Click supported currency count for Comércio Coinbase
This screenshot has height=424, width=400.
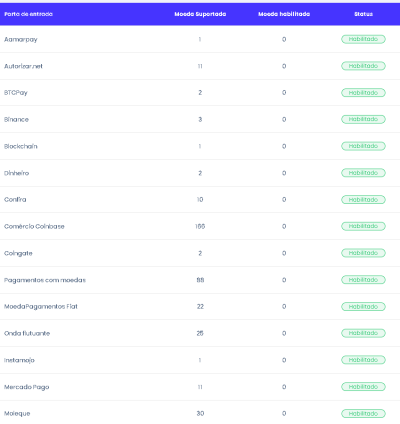(x=200, y=226)
